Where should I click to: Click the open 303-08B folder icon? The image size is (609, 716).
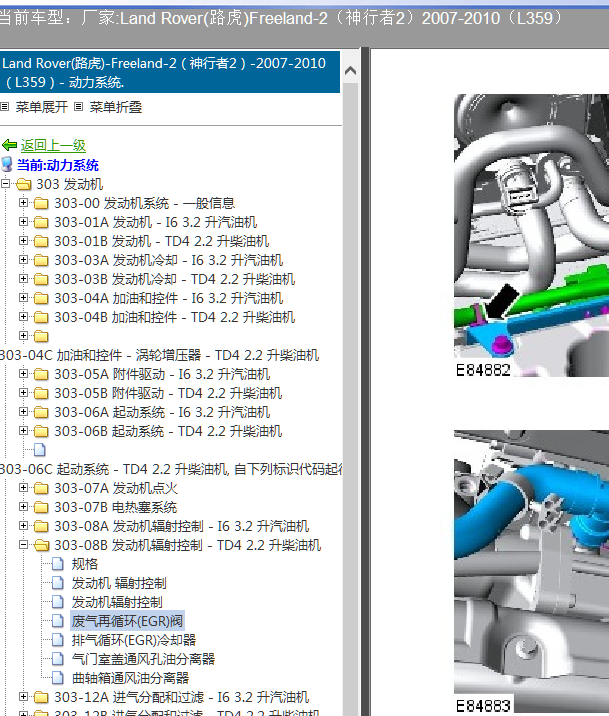42,545
